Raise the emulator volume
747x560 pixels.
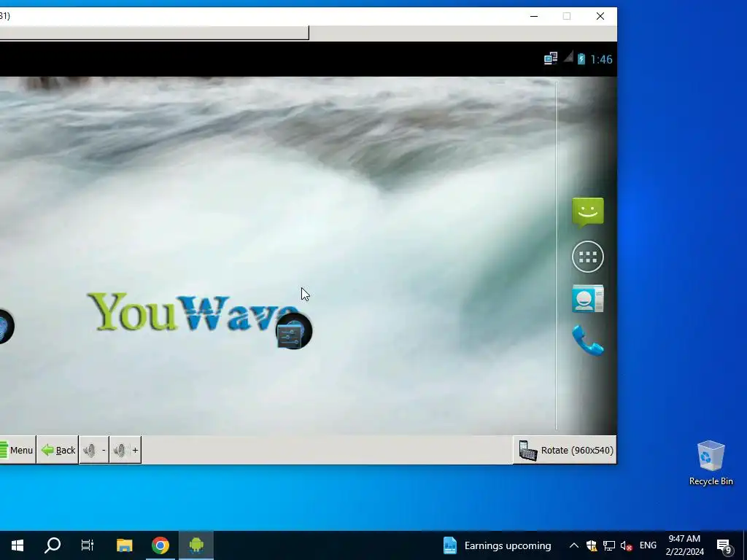point(125,450)
